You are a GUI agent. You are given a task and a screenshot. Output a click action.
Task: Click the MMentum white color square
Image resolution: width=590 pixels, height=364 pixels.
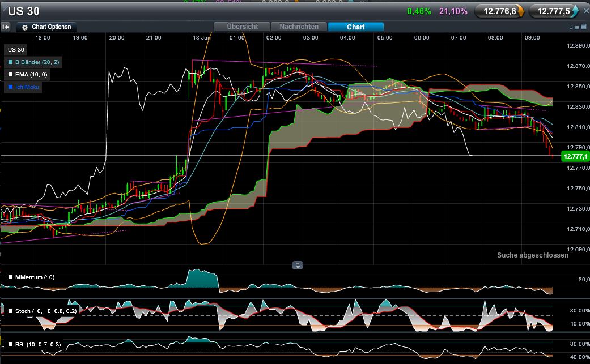click(x=11, y=277)
